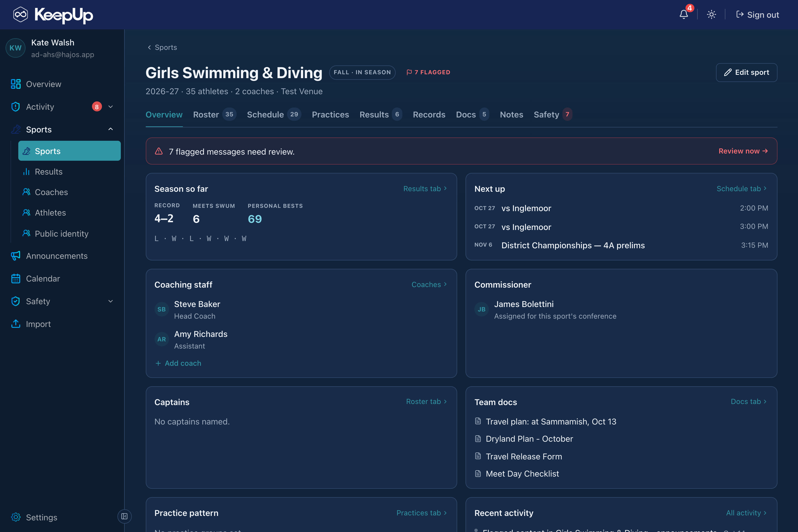Open Roster tab link in Captains card
Screen dimensions: 798x532
[x=426, y=401]
